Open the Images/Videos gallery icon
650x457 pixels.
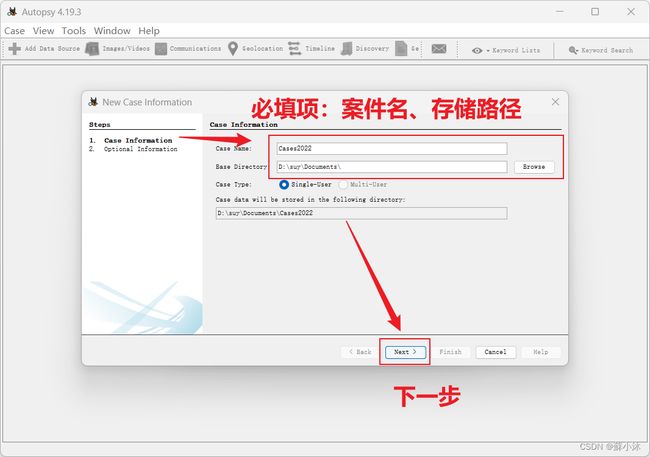(92, 49)
